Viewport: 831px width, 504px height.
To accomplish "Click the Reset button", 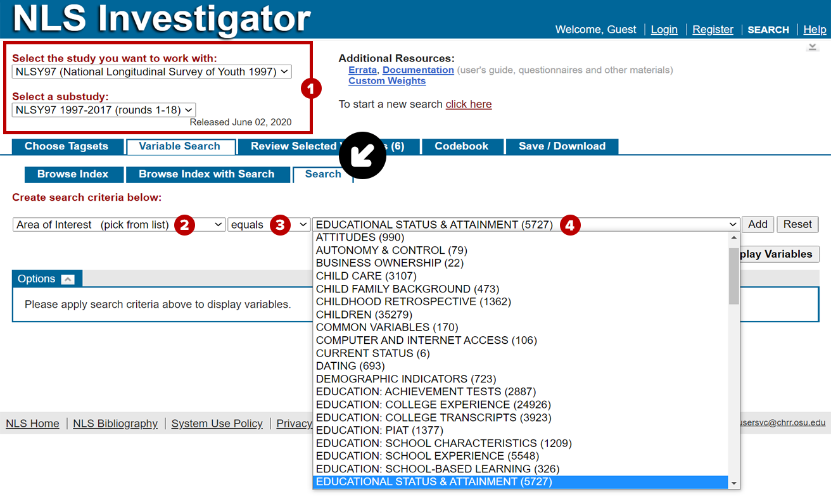I will tap(797, 224).
